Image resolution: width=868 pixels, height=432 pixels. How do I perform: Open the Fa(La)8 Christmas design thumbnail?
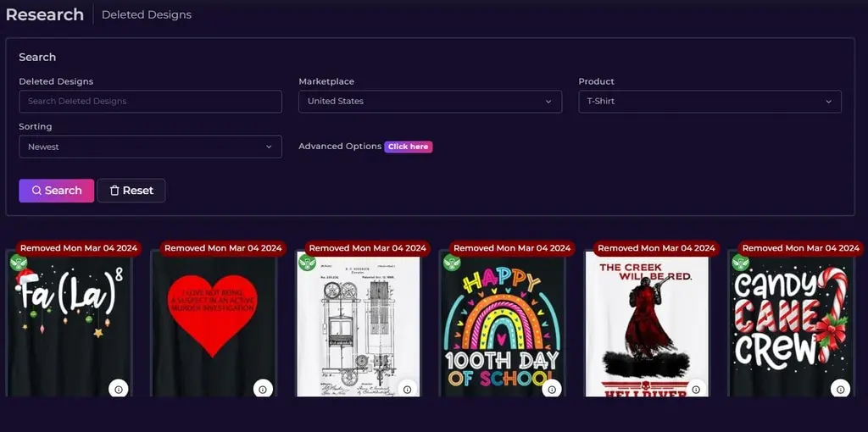pyautogui.click(x=70, y=324)
